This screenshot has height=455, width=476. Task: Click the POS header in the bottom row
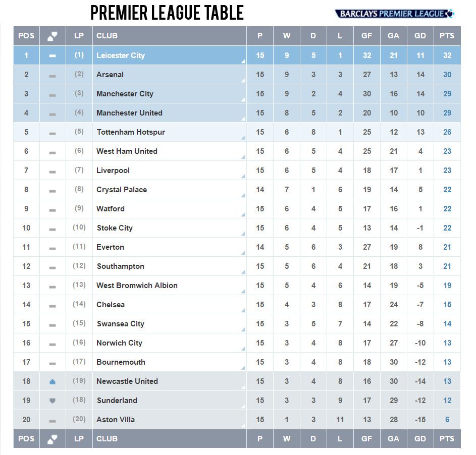click(26, 439)
